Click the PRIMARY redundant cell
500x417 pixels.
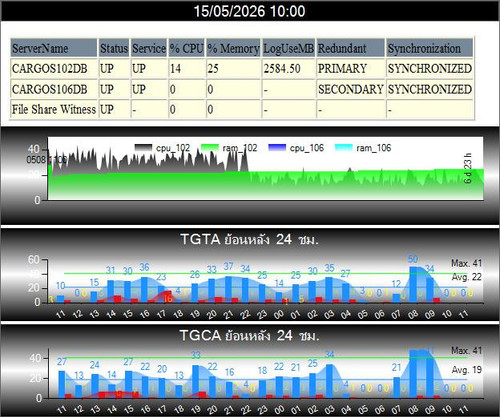[x=350, y=69]
